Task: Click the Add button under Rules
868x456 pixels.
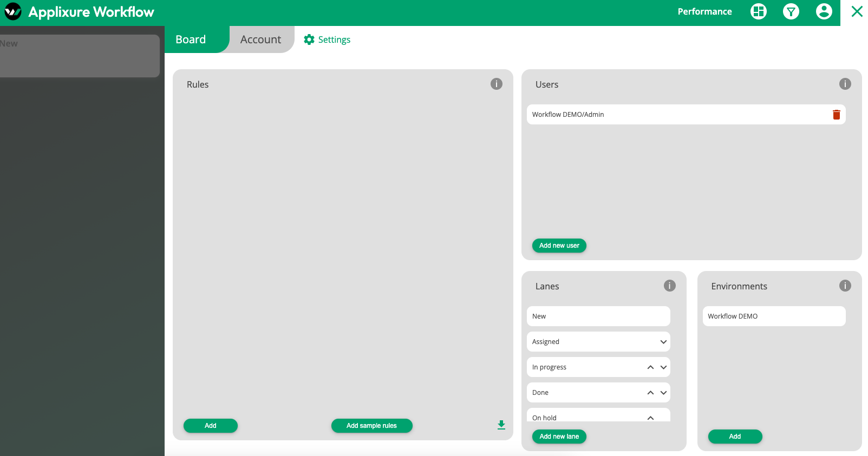Action: (211, 426)
